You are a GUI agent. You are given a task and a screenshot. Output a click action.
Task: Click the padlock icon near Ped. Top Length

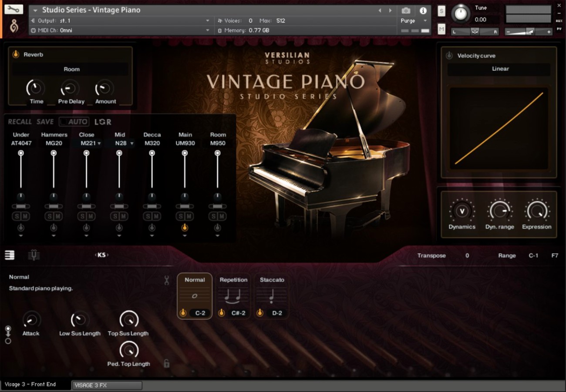pyautogui.click(x=166, y=363)
